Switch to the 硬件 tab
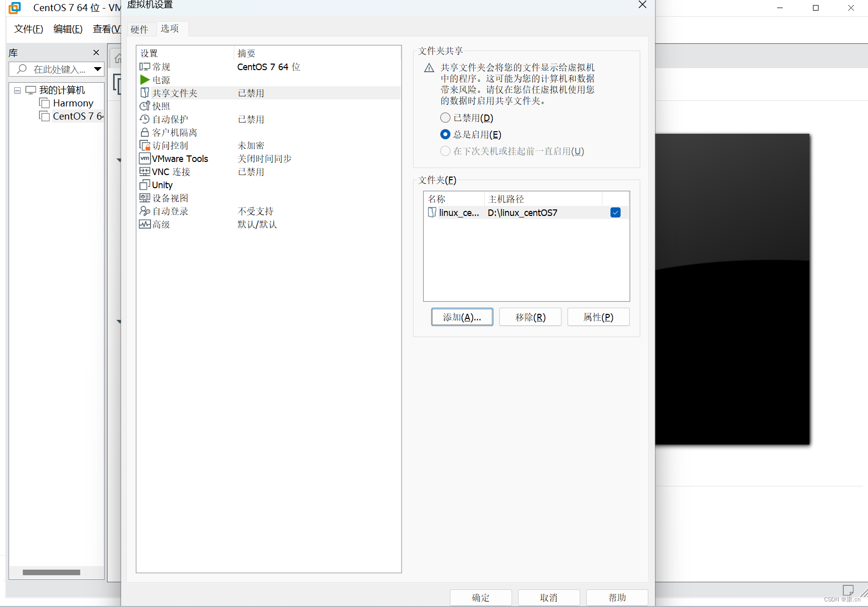The width and height of the screenshot is (868, 607). click(x=140, y=29)
